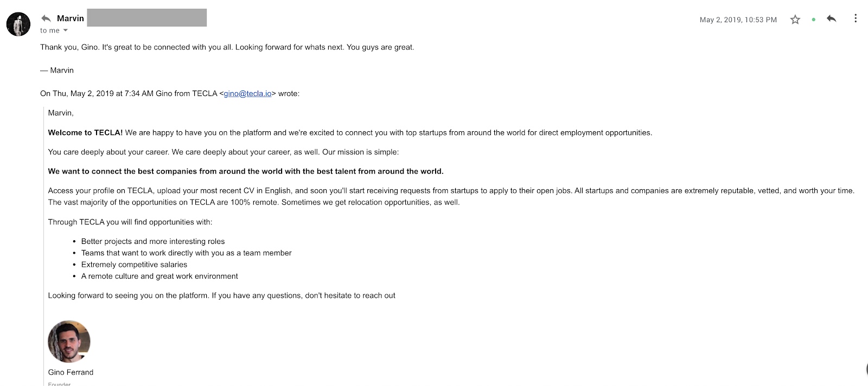This screenshot has width=868, height=386.
Task: Click the bold mission statement sentence
Action: 246,171
